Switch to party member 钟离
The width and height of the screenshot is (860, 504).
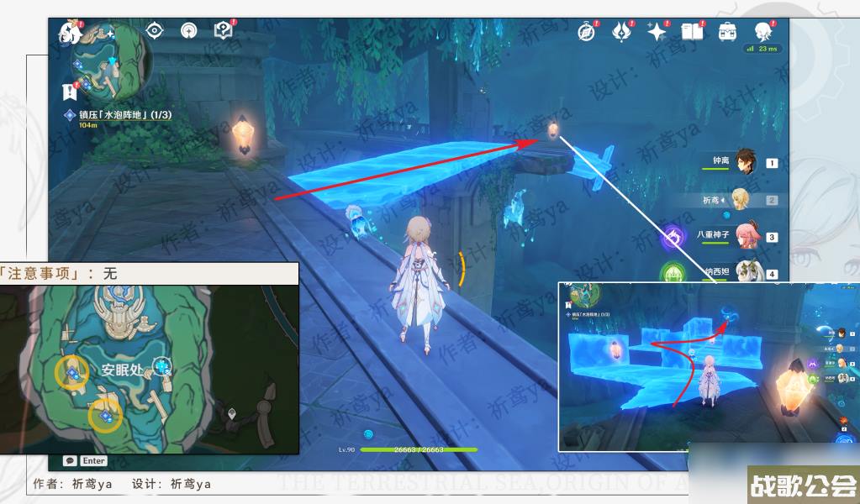[x=742, y=163]
